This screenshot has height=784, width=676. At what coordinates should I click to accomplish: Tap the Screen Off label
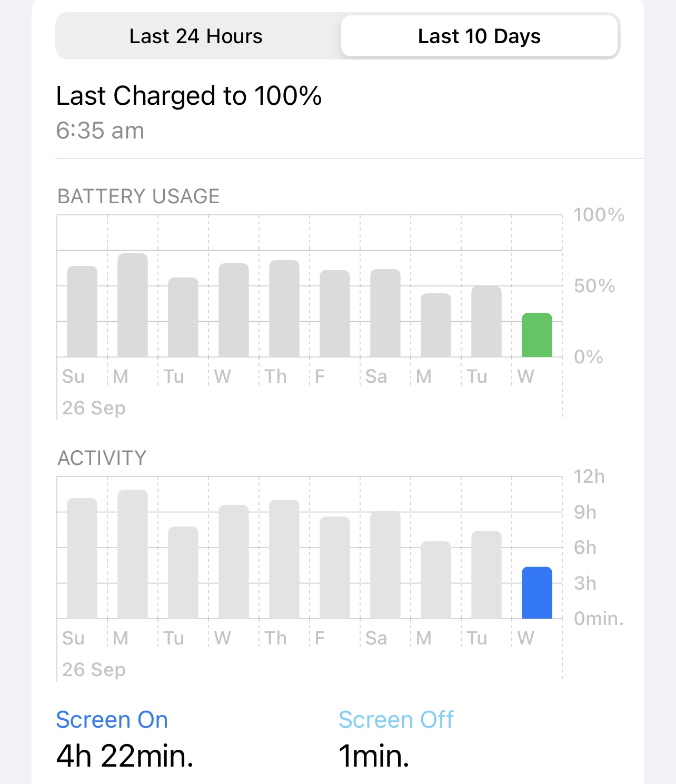pyautogui.click(x=396, y=720)
